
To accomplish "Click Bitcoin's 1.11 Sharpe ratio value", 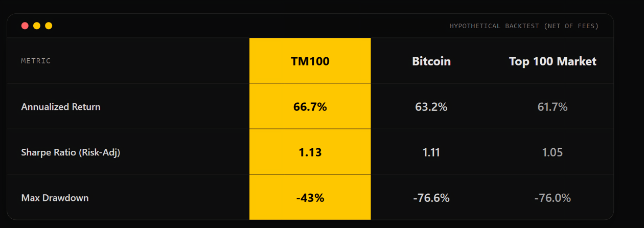I will point(431,152).
